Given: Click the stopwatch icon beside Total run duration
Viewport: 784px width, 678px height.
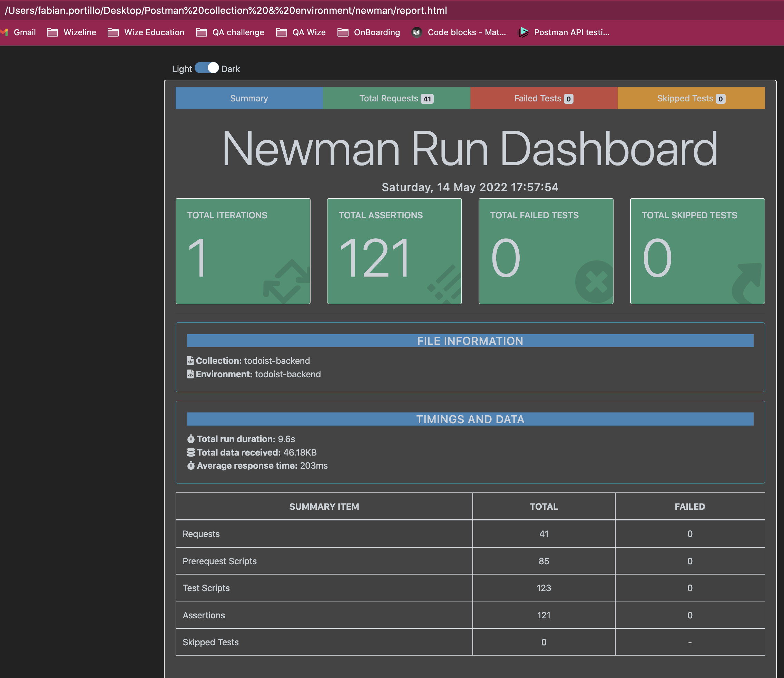Looking at the screenshot, I should [x=191, y=439].
